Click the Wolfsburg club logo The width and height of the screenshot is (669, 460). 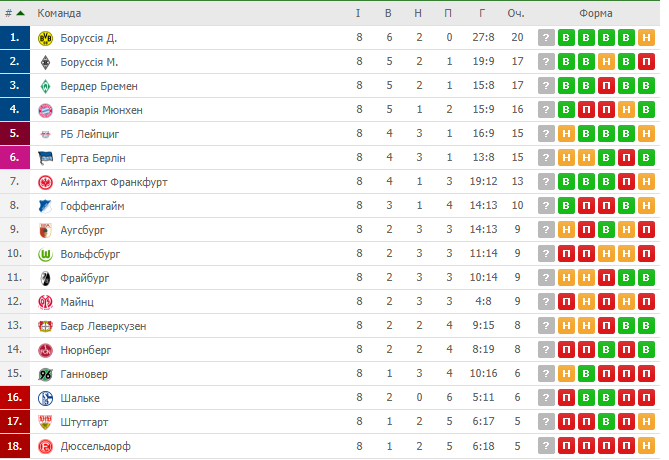45,254
